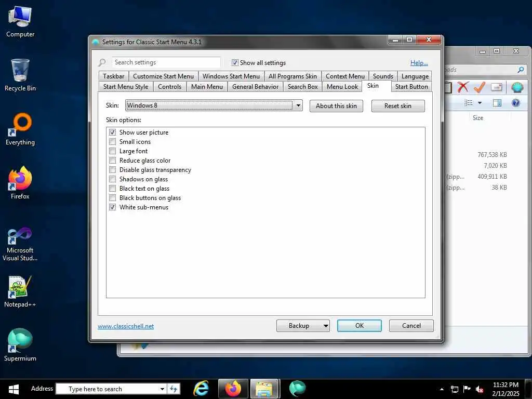Viewport: 532px width, 399px height.
Task: Open the Skin dropdown showing Windows 8
Action: [214, 105]
